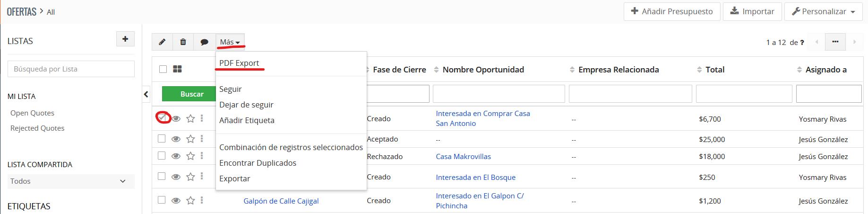Click the pencil edit icon in toolbar
Viewport: 868px width, 214px height.
162,42
